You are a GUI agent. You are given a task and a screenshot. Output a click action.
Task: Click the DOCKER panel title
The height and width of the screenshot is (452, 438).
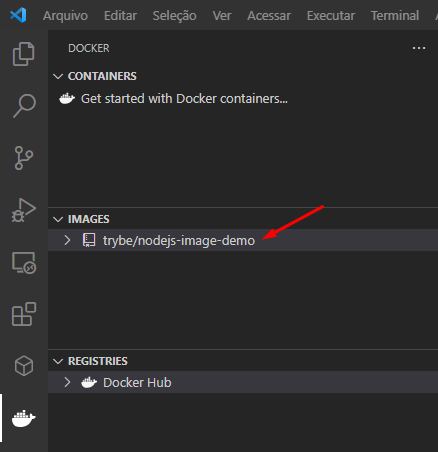89,48
